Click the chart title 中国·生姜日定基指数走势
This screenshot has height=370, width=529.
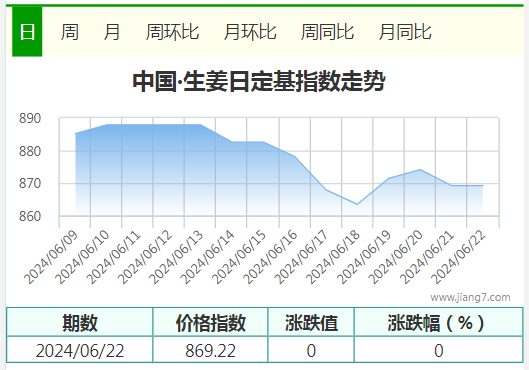[259, 81]
